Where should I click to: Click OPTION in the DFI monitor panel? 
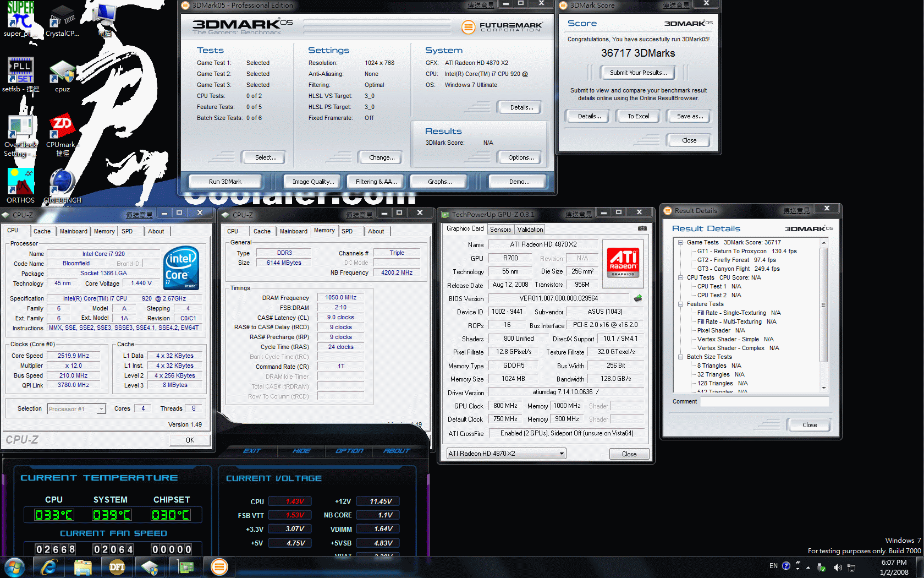click(x=349, y=451)
